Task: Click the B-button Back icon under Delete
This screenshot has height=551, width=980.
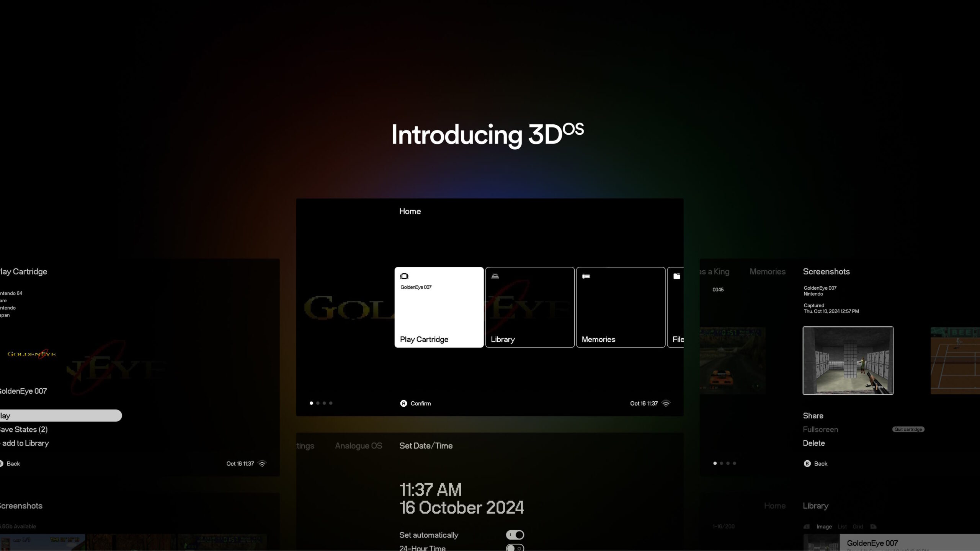Action: [807, 463]
